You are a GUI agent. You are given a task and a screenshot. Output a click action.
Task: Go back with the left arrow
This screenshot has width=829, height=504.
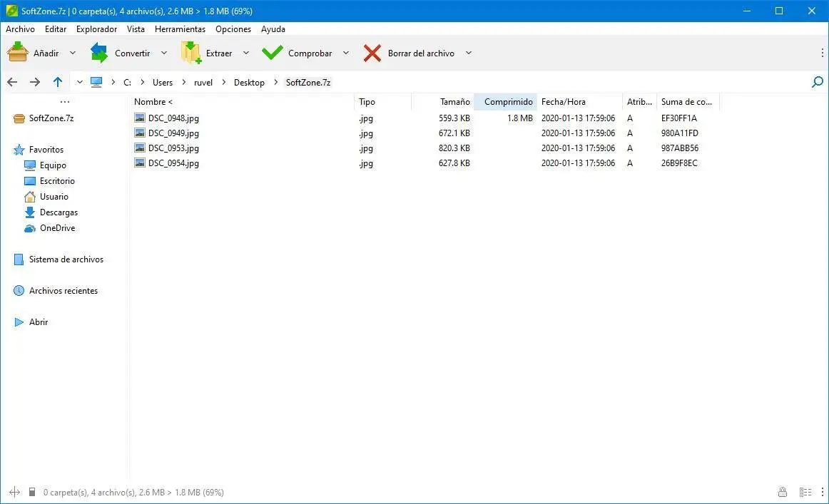(x=12, y=82)
